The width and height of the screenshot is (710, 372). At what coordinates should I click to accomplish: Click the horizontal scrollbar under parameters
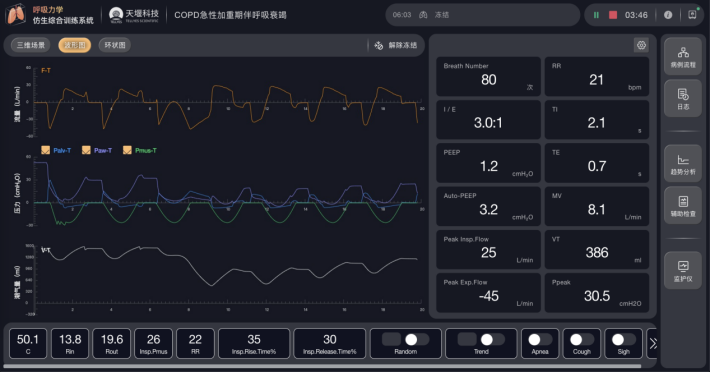(322, 366)
